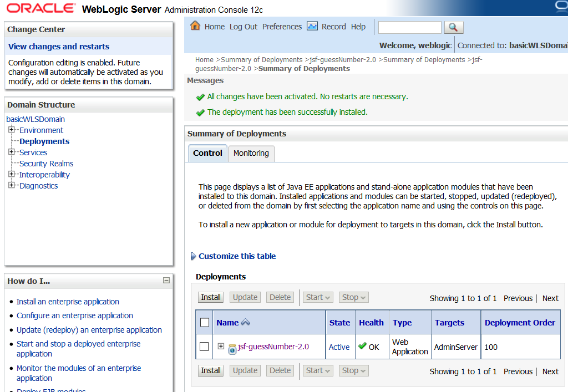568x392 pixels.
Task: Select Deployments in Domain Structure
Action: pyautogui.click(x=44, y=141)
